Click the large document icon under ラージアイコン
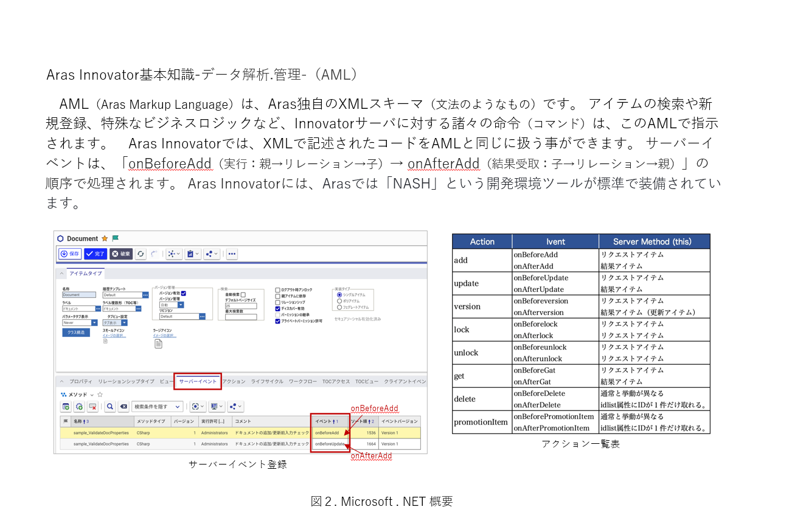Viewport: 789px width, 532px height. pos(158,344)
